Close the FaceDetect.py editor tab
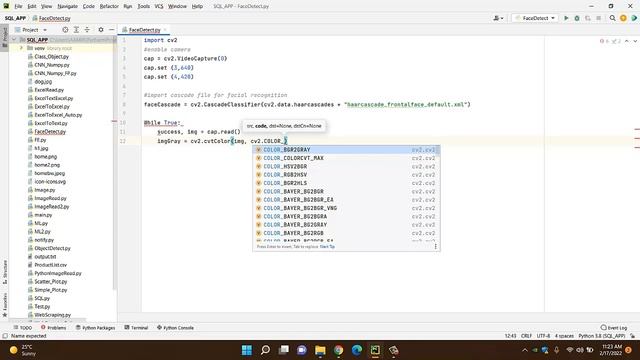Screen dimensions: 640x360 click(165, 30)
